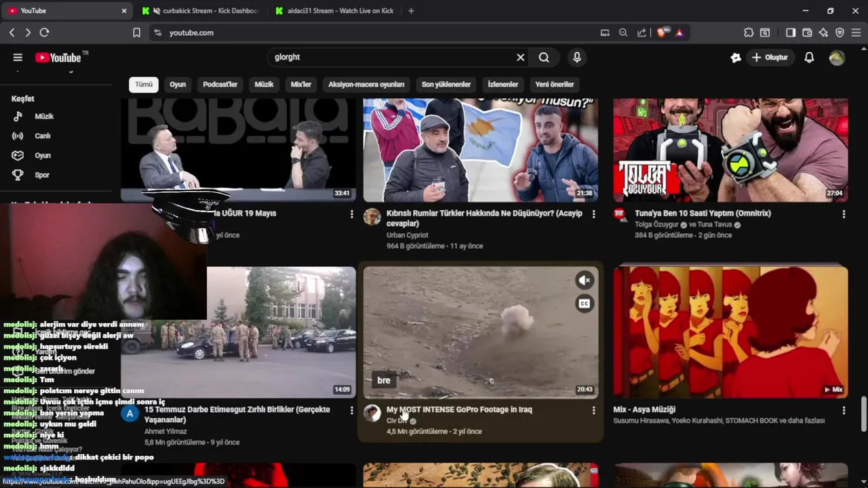Viewport: 868px width, 488px height.
Task: Open account avatar menu
Action: [837, 58]
